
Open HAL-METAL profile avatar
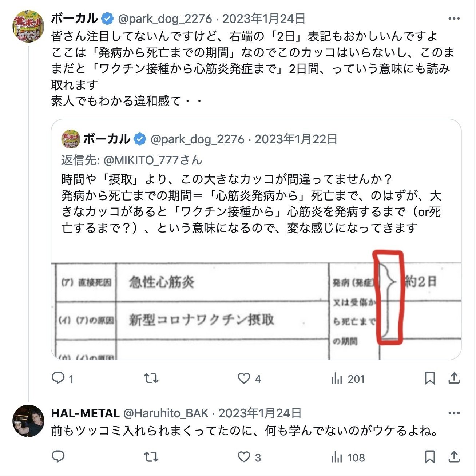click(x=28, y=420)
